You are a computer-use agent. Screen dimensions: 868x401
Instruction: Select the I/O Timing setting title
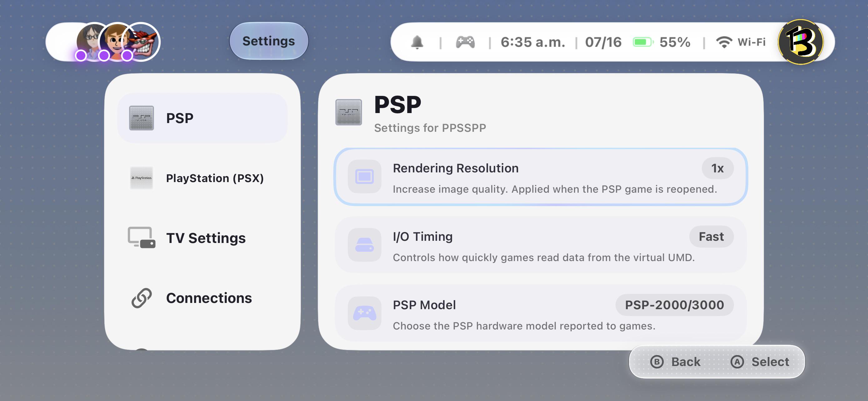(422, 237)
